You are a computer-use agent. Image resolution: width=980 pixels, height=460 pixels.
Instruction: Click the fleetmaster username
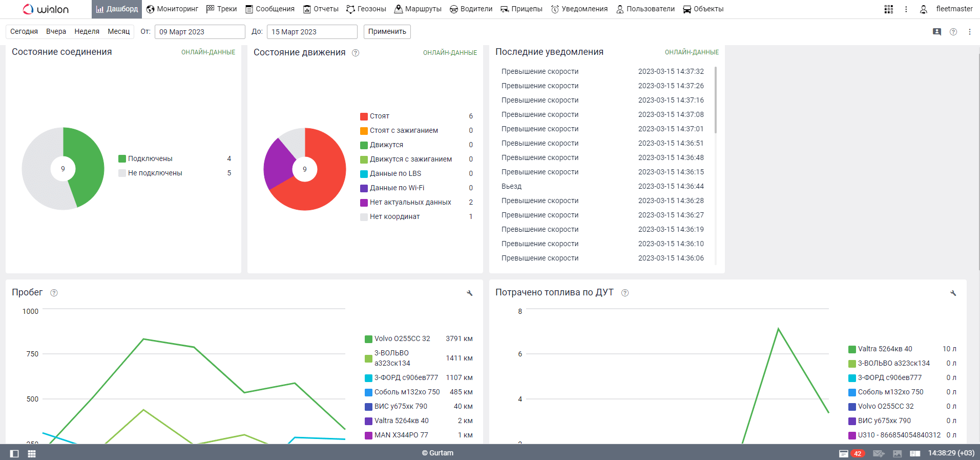point(954,9)
